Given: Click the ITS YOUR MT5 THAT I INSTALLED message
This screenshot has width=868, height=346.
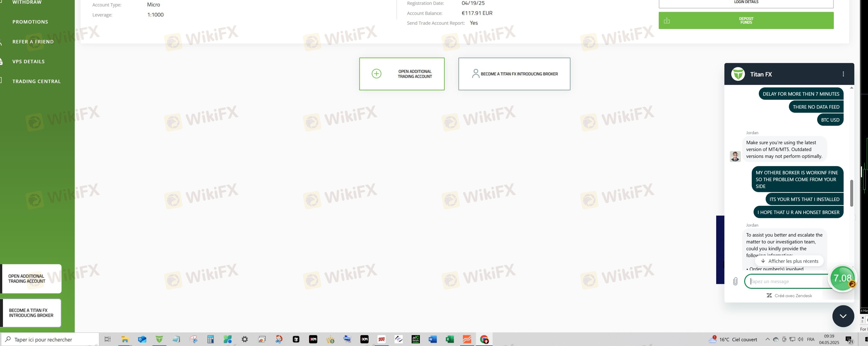Looking at the screenshot, I should (804, 199).
